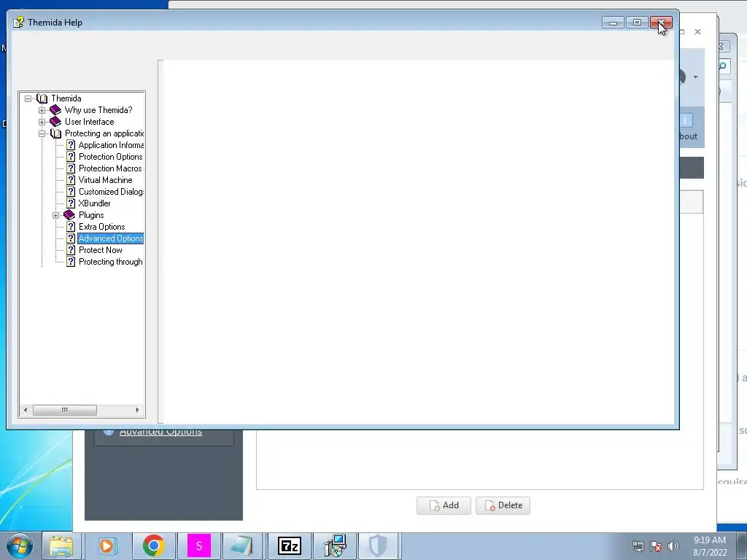Image resolution: width=747 pixels, height=560 pixels.
Task: Open the Extra Options help topic
Action: point(102,227)
